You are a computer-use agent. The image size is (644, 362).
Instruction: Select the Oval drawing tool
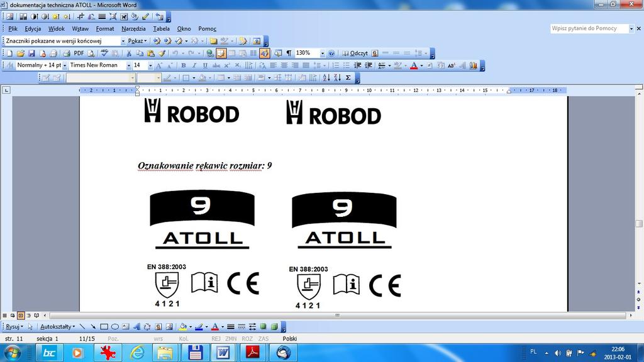point(115,327)
